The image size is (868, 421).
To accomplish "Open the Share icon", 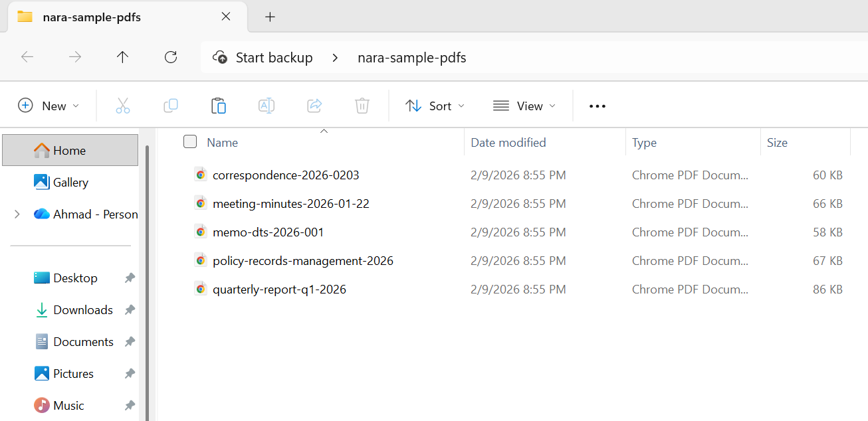I will 314,106.
